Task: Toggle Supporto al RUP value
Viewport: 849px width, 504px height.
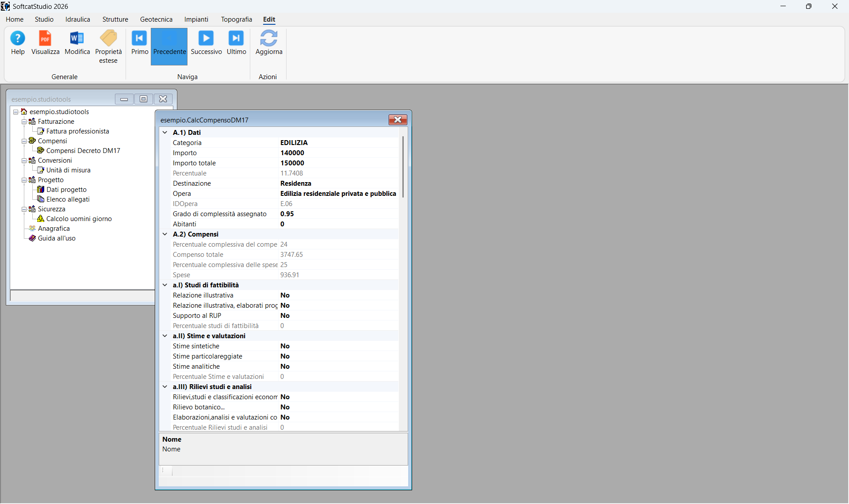Action: pos(338,316)
